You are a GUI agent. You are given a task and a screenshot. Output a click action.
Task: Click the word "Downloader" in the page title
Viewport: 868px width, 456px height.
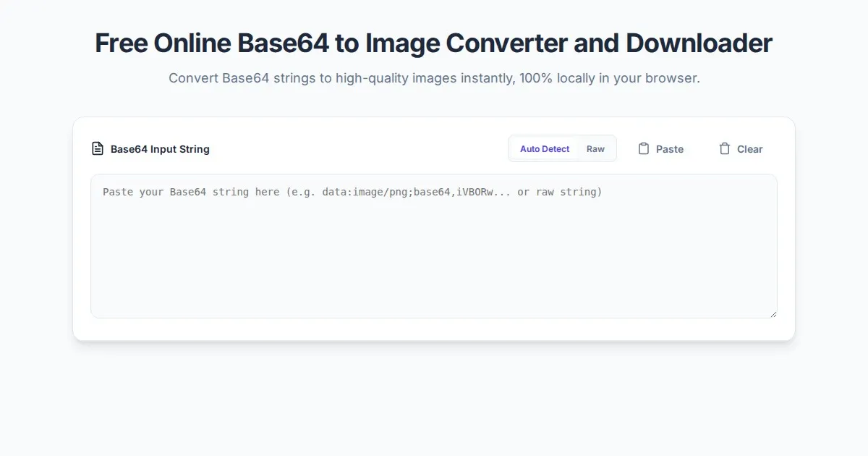pyautogui.click(x=699, y=43)
